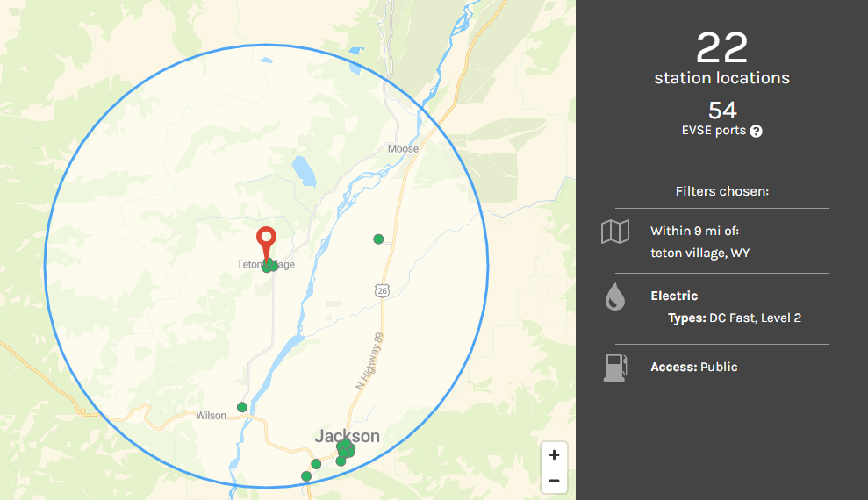Click the 'EVSE ports' label text
Image resolution: width=868 pixels, height=500 pixels.
[x=714, y=131]
